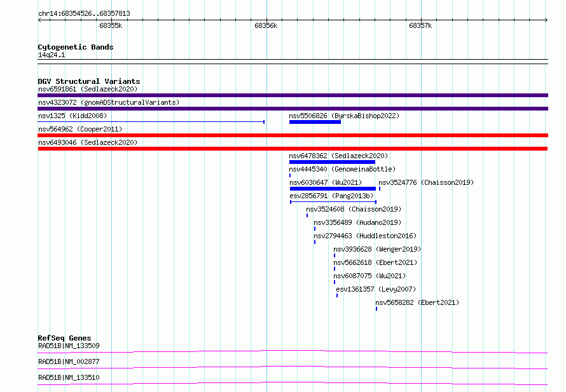Screen dimensions: 566x392
Task: Click the blue tick under nsv6087075
Action: (335, 282)
